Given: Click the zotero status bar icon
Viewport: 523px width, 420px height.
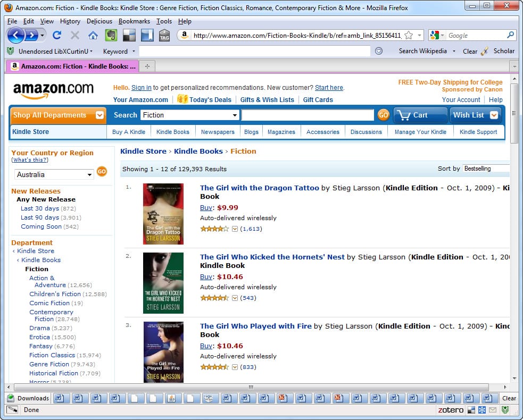Looking at the screenshot, I should (x=451, y=410).
